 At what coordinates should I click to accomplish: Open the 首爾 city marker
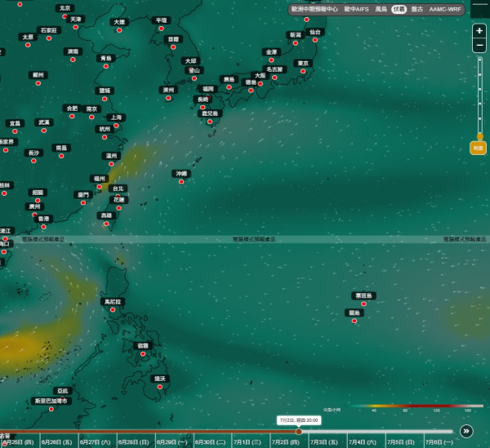(x=173, y=47)
